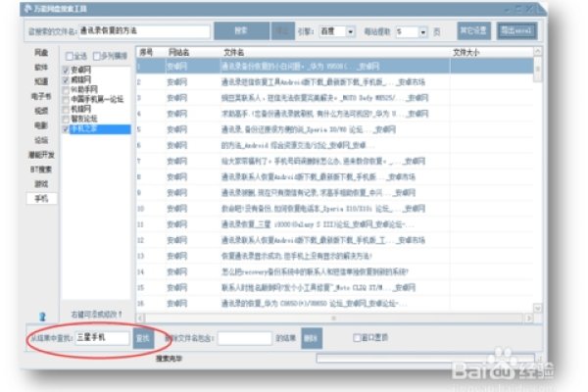Click the horizontal scrollbar right arrow

click(528, 318)
